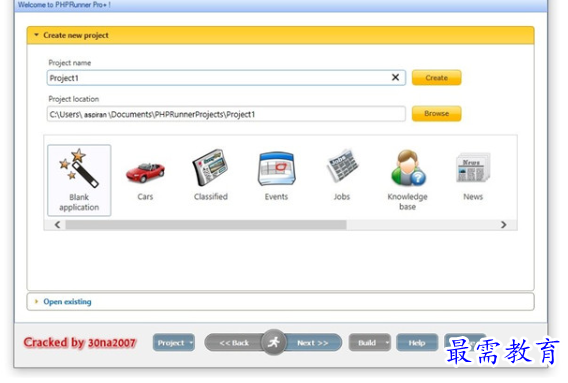
Task: Click the running man icon
Action: coord(274,342)
